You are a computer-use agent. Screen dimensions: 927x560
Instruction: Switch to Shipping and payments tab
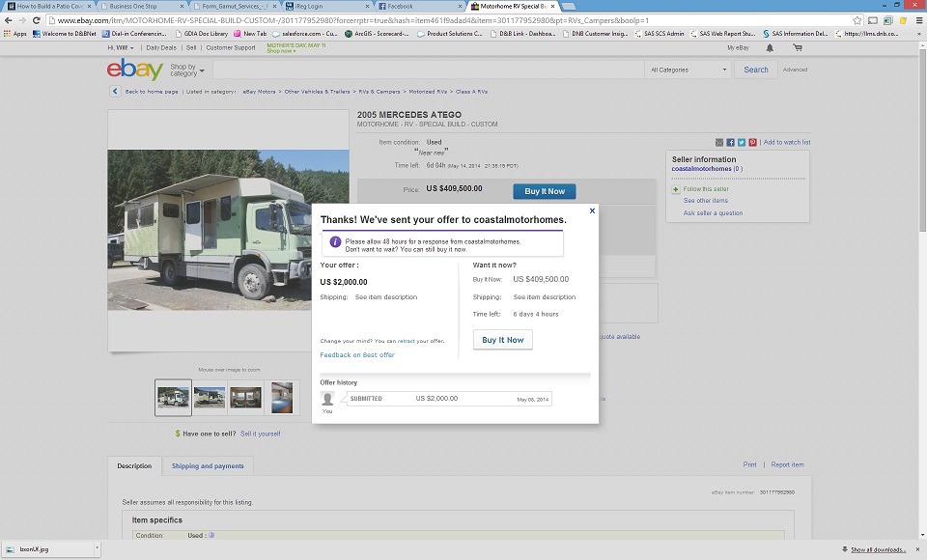208,466
